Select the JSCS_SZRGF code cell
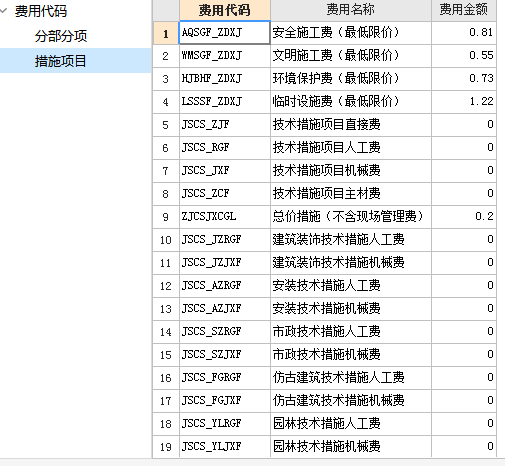505x466 pixels. 225,332
